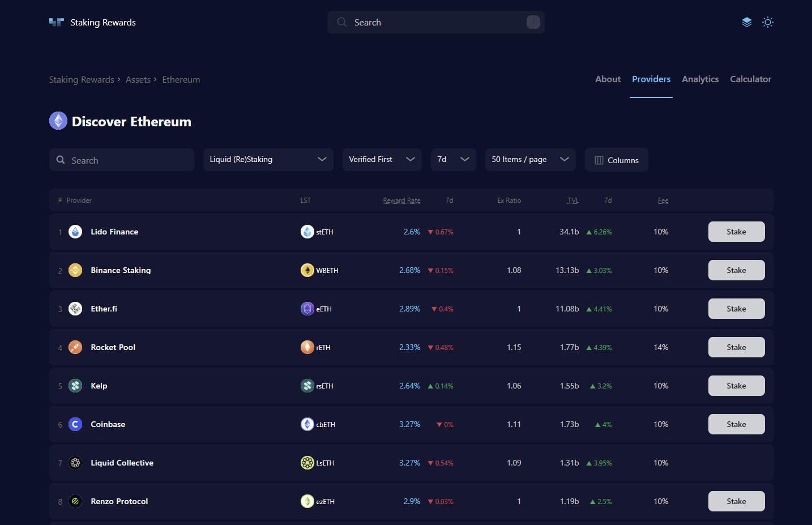
Task: Open the 50 Items per page dropdown
Action: click(530, 159)
